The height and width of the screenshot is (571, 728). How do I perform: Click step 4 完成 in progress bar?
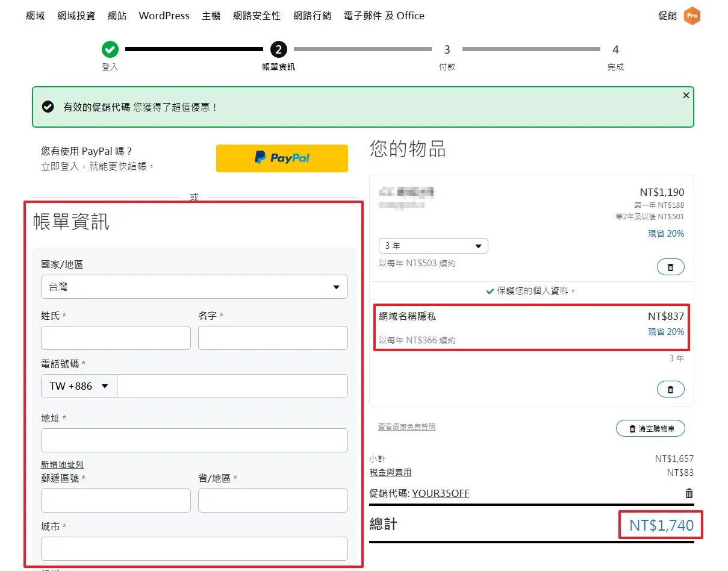pyautogui.click(x=615, y=57)
